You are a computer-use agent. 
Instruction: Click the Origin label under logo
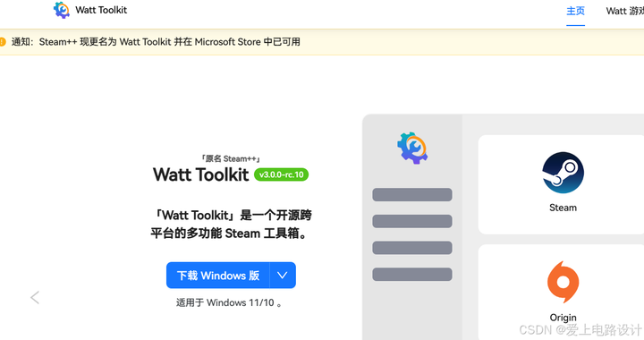[563, 318]
